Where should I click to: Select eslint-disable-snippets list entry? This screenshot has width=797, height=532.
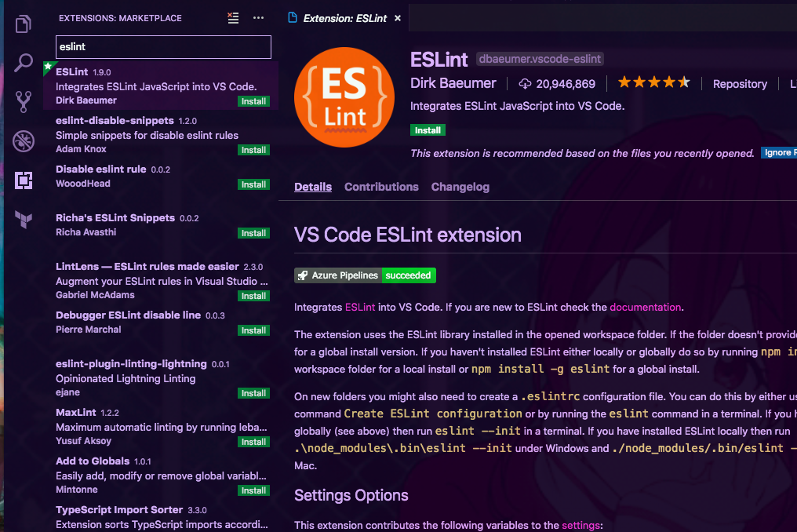(161, 134)
